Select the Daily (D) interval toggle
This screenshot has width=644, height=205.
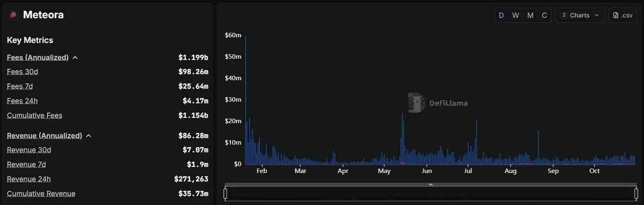pos(501,15)
